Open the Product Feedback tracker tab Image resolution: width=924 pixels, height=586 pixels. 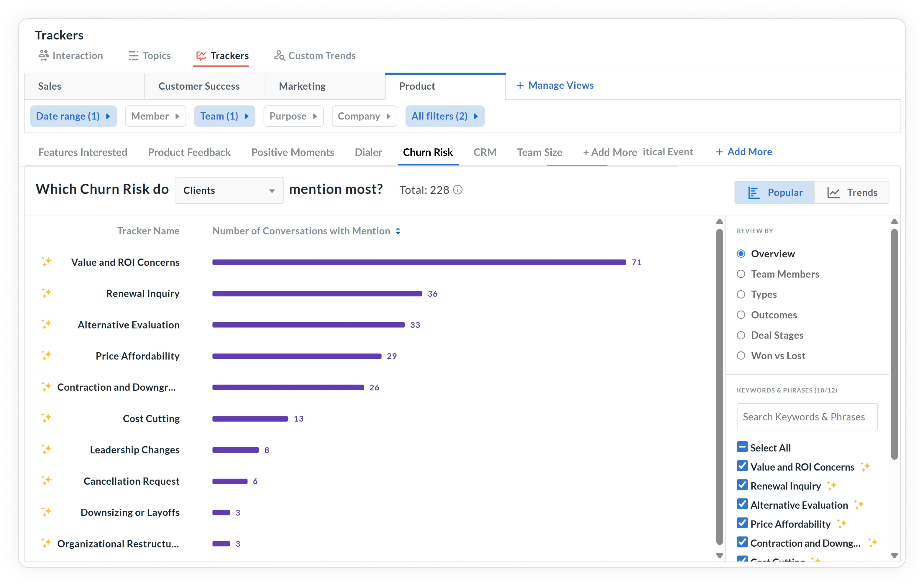[189, 152]
